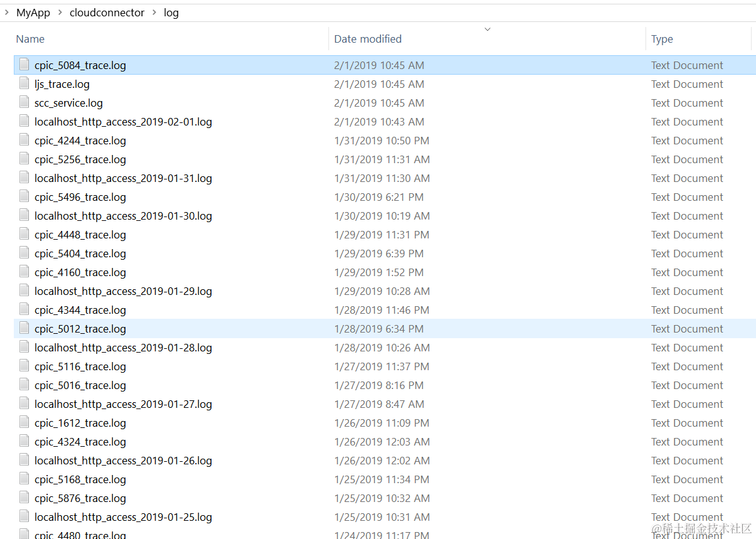Click icon of localhost_http_access_2019-01-31.log

point(24,178)
